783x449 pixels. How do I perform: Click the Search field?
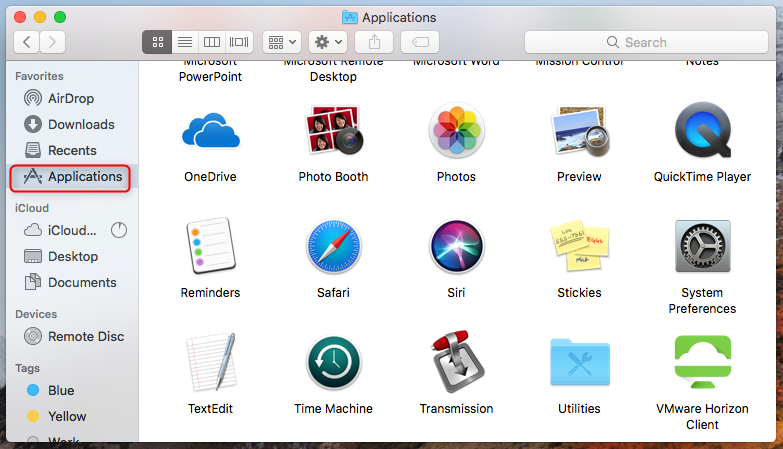(x=646, y=42)
